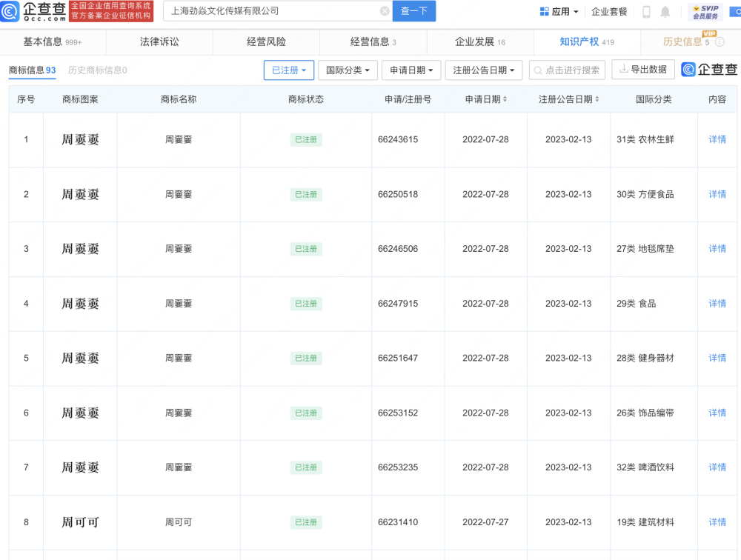Viewport: 741px width, 560px height.
Task: Open 详情 for registration 66250518
Action: (717, 194)
